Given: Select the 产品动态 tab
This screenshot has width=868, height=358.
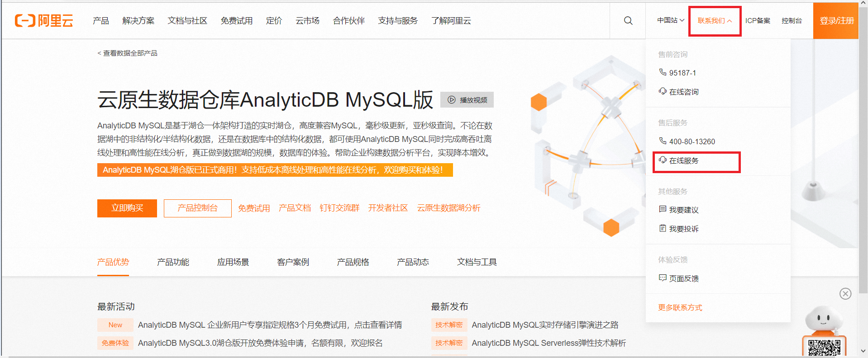Looking at the screenshot, I should click(x=413, y=262).
